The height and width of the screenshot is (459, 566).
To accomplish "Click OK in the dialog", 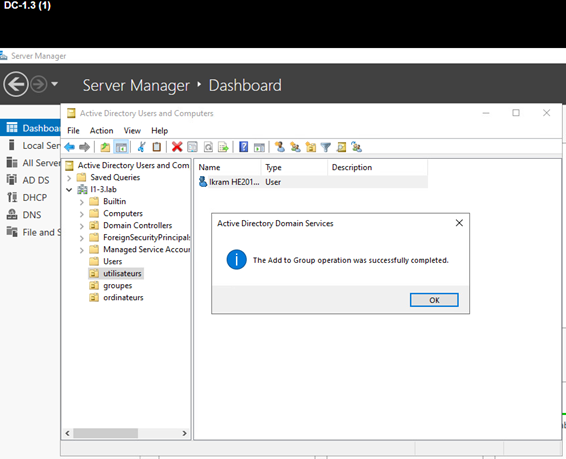I will click(434, 300).
